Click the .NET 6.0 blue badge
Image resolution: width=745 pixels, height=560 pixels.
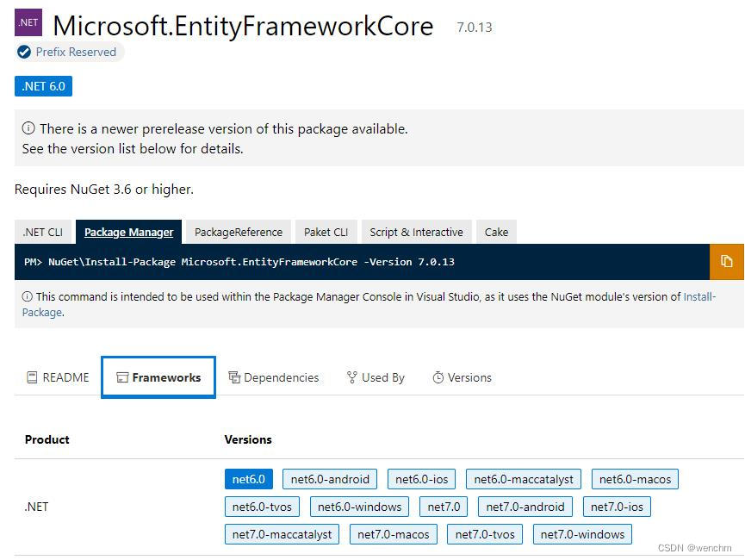click(x=43, y=86)
